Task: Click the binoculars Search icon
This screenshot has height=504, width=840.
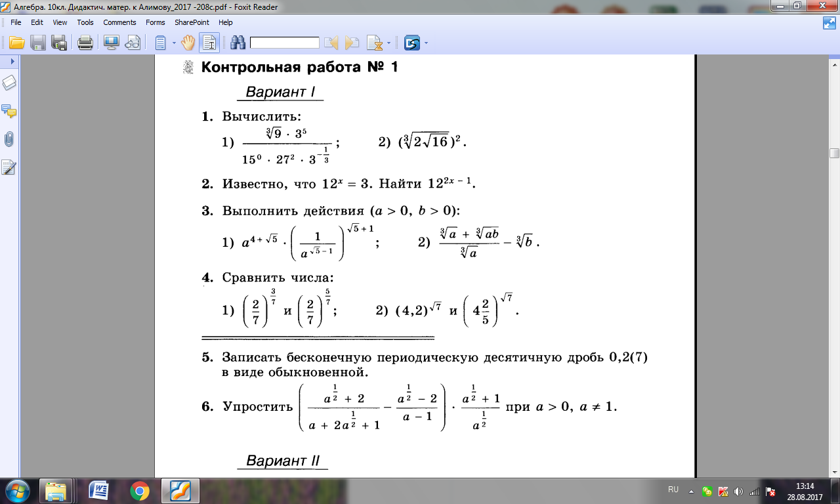Action: click(x=238, y=43)
